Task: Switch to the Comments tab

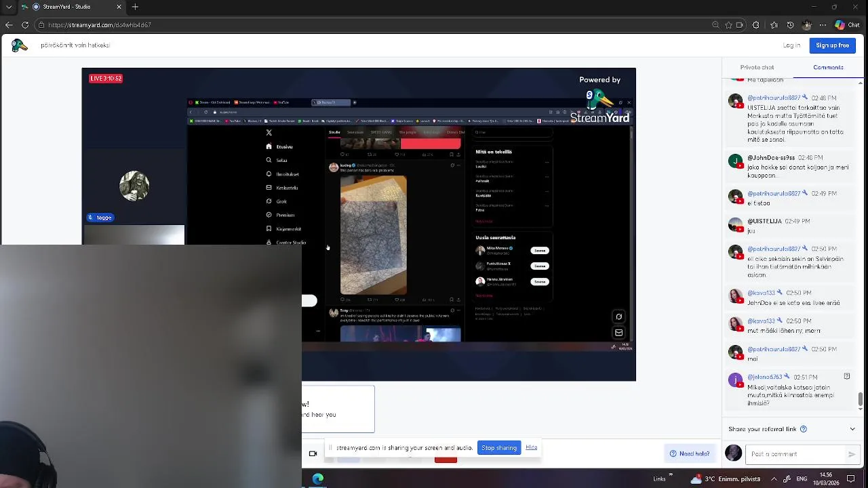Action: coord(828,67)
